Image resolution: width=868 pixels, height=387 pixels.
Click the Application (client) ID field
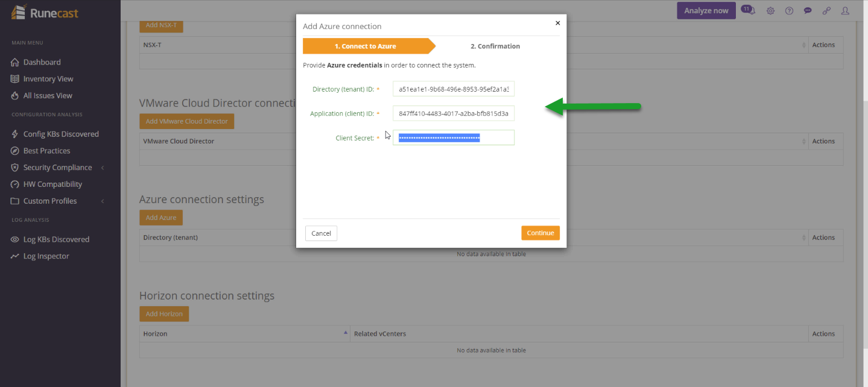click(454, 113)
